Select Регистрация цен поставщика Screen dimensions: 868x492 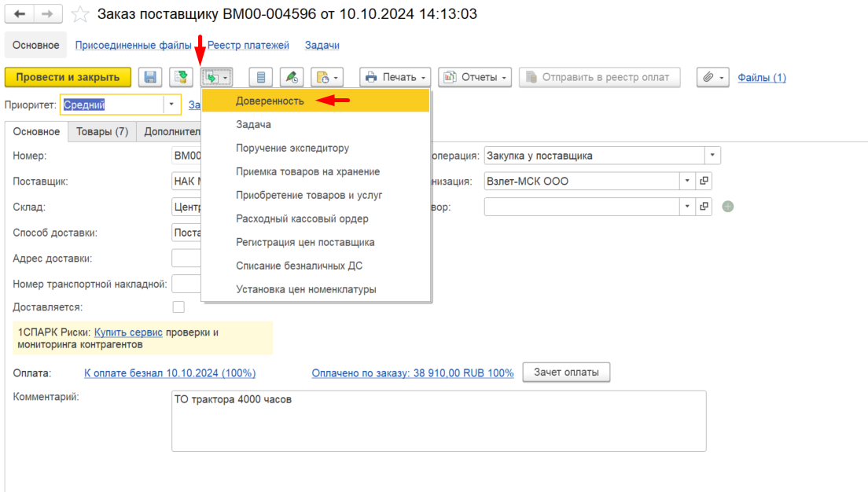tap(315, 242)
